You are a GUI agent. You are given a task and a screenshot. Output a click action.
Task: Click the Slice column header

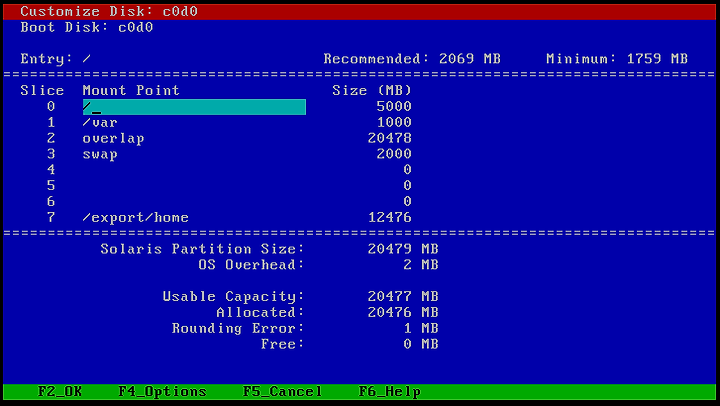click(x=42, y=90)
